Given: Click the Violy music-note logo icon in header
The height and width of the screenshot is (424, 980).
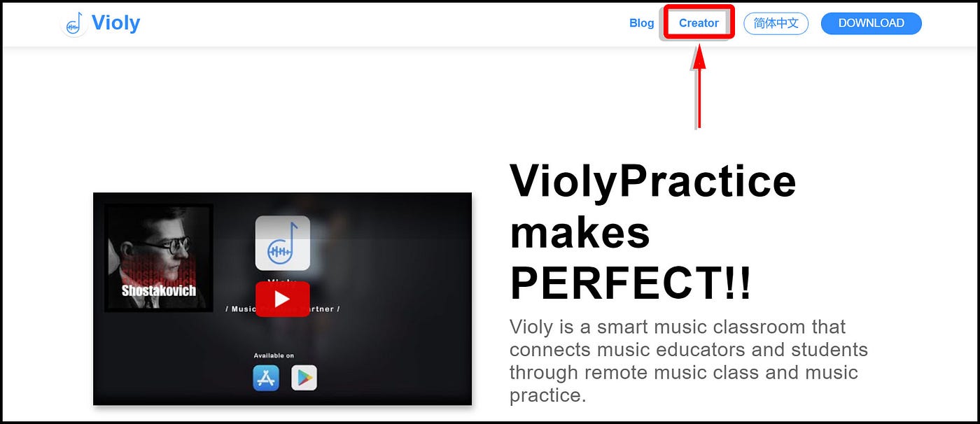Looking at the screenshot, I should click(74, 24).
